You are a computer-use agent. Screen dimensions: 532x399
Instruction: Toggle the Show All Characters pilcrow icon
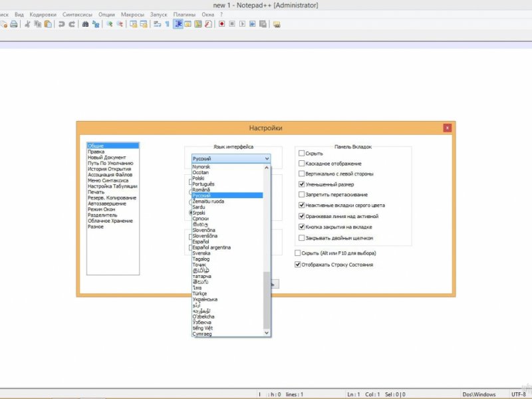pos(168,24)
